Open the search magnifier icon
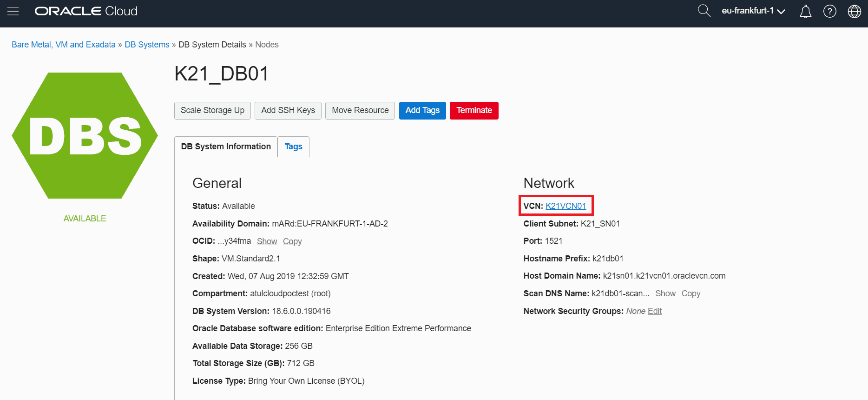This screenshot has height=400, width=868. [704, 11]
